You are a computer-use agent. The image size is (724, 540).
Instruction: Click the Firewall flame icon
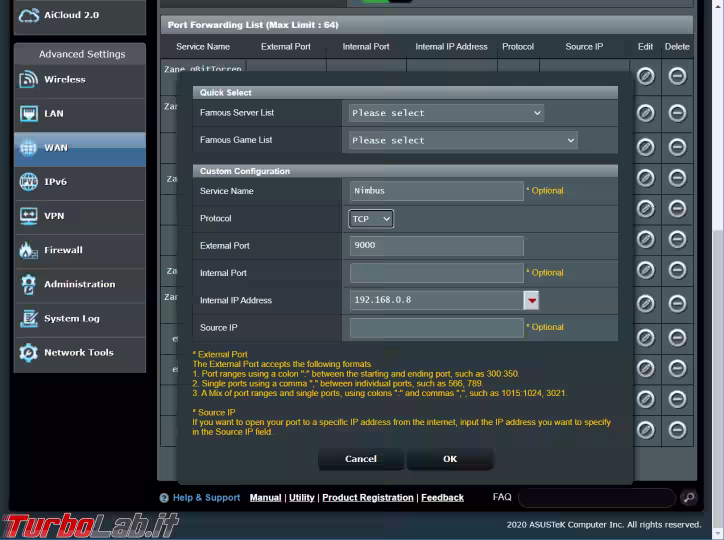[29, 250]
